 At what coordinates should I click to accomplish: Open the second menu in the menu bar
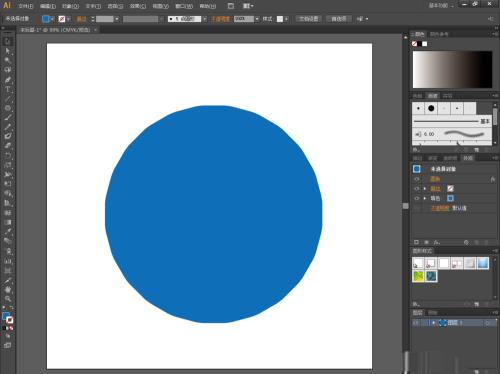(48, 6)
